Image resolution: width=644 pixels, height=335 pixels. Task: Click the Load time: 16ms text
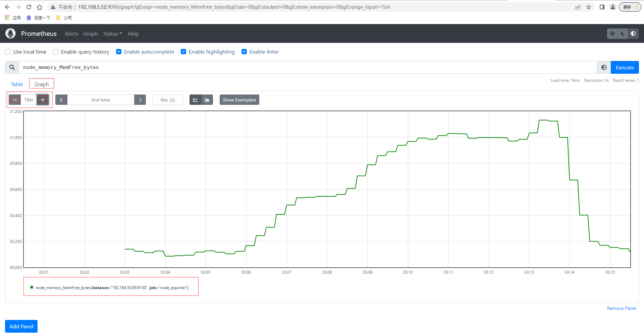coord(565,80)
